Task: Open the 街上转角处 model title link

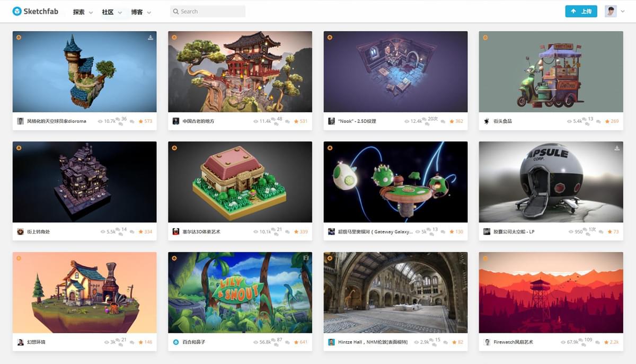Action: coord(38,232)
